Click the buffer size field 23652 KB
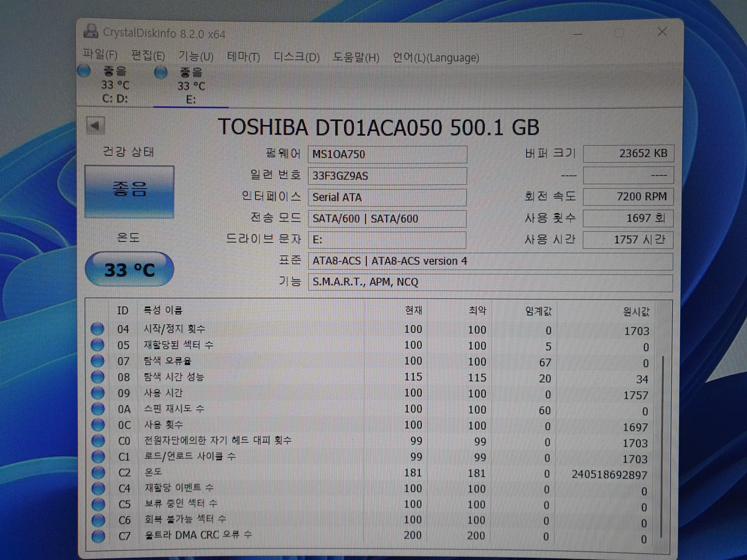The height and width of the screenshot is (560, 747). tap(628, 154)
